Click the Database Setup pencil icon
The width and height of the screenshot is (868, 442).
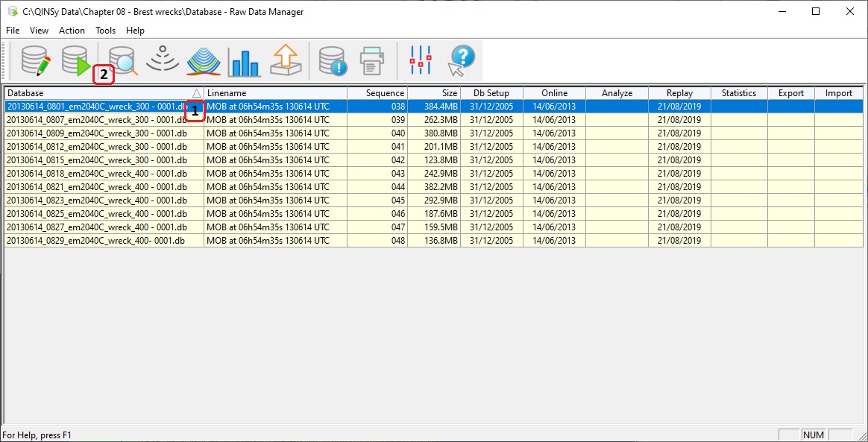point(35,60)
